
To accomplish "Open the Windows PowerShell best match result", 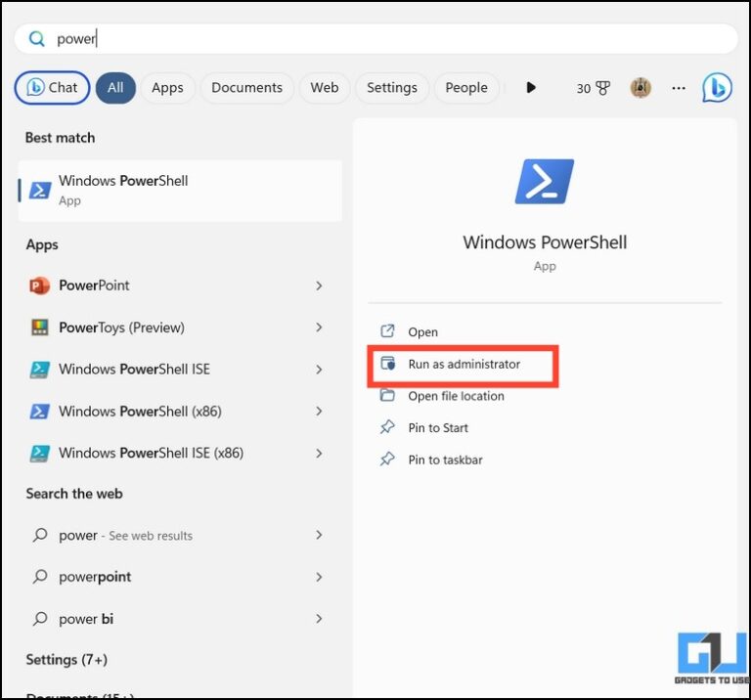I will click(180, 191).
